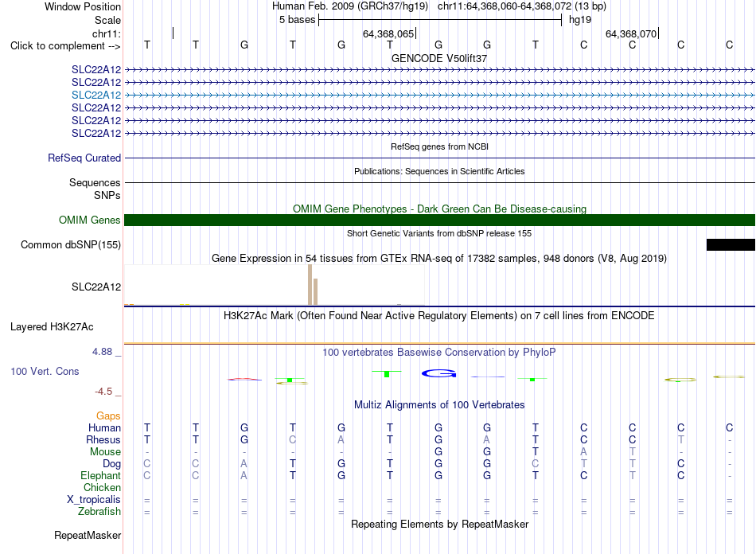Click '100 vertebrates Basewise Conservation by PhyloP' title
The height and width of the screenshot is (554, 756).
point(439,353)
